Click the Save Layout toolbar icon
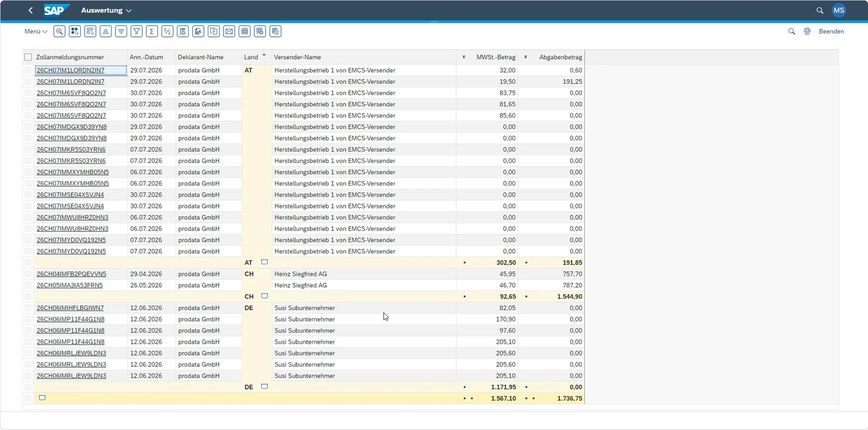The width and height of the screenshot is (868, 430). click(x=276, y=31)
